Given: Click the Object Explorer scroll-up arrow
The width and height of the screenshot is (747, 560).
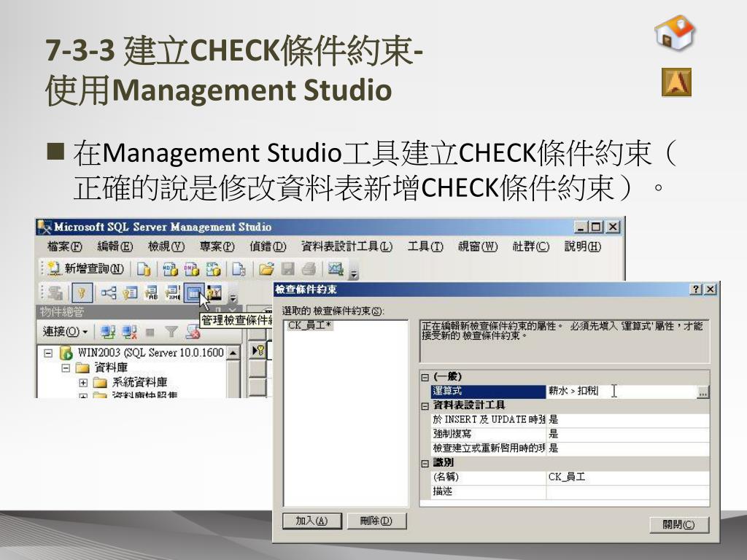Looking at the screenshot, I should pyautogui.click(x=233, y=353).
